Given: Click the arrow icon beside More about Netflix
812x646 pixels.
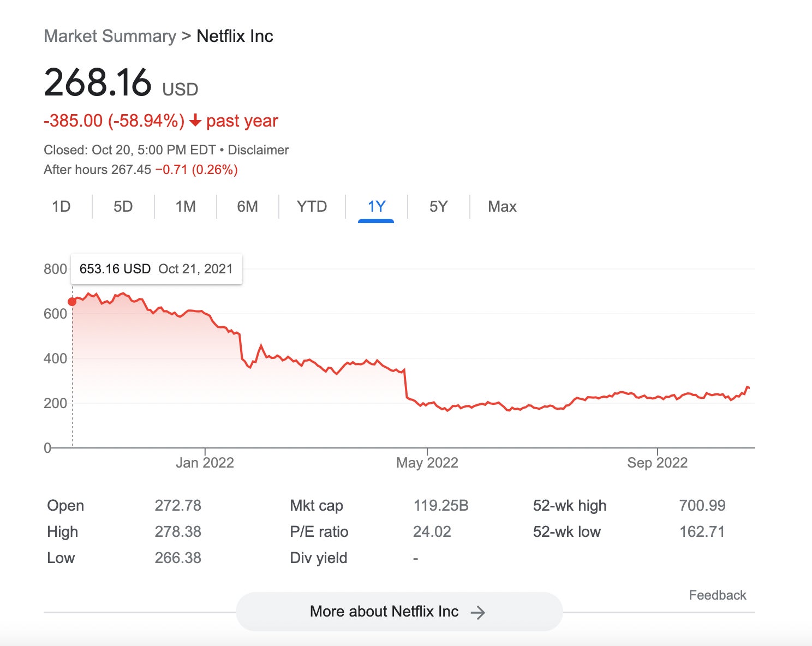Looking at the screenshot, I should [x=478, y=612].
